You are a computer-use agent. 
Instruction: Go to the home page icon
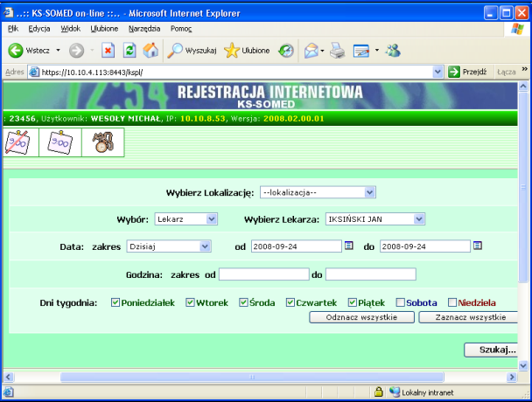150,51
